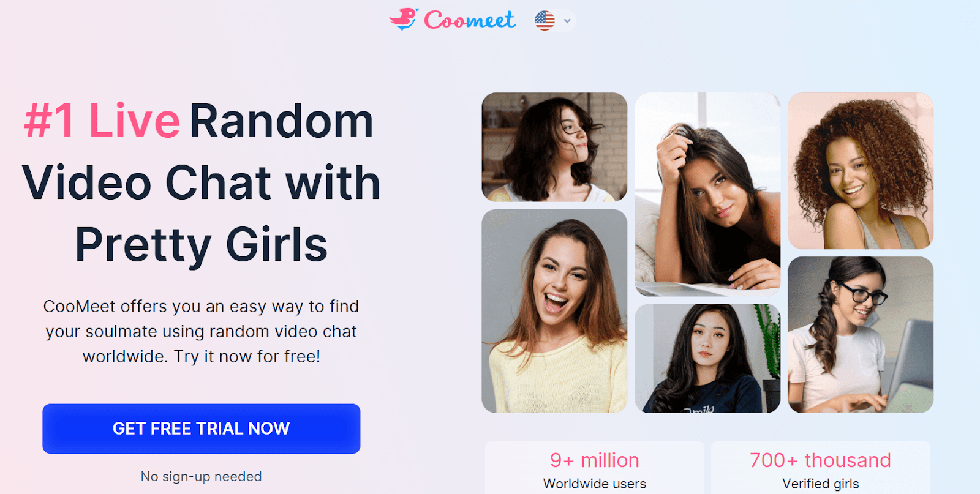Click the CooMeet description paragraph
980x494 pixels.
tap(202, 331)
